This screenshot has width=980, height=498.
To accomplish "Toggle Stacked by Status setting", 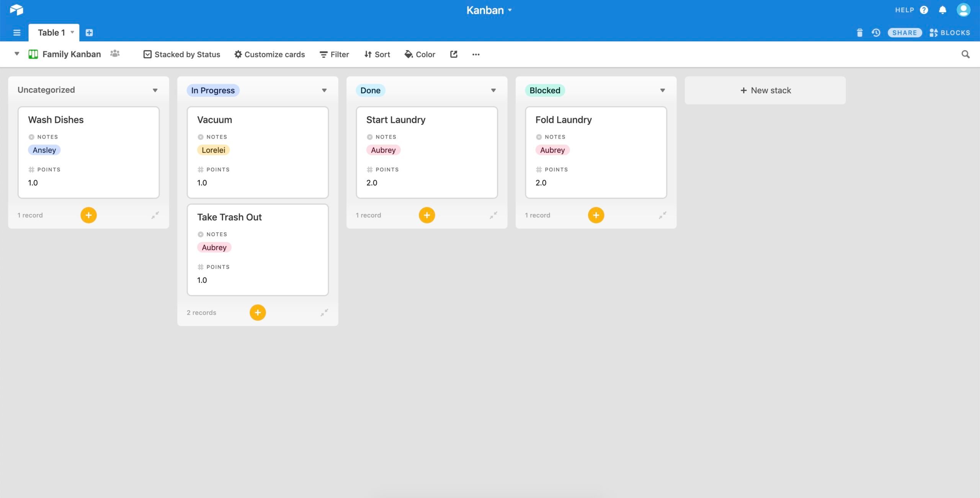I will click(181, 54).
